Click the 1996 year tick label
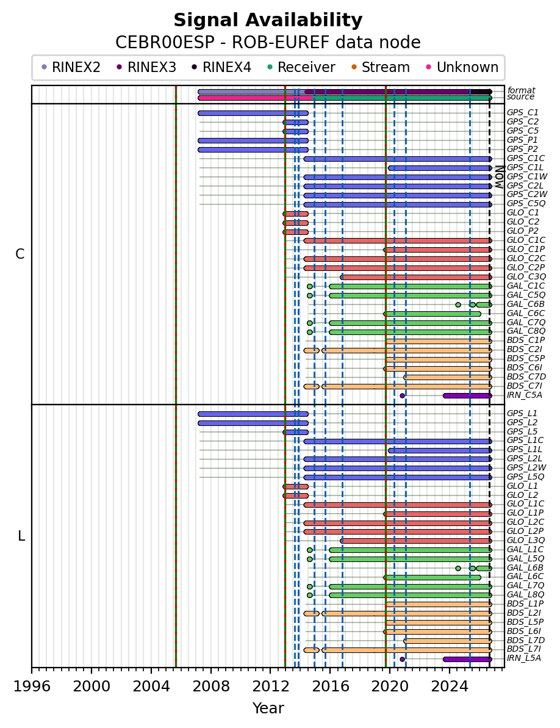This screenshot has height=728, width=560. 32,687
